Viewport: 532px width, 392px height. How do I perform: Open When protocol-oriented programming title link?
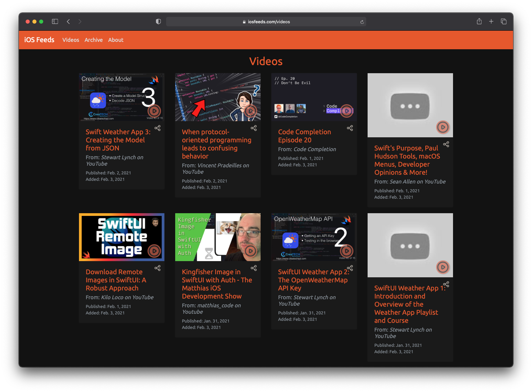216,144
